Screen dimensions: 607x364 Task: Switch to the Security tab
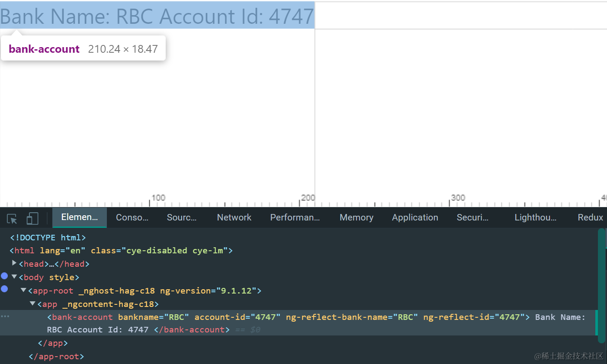pyautogui.click(x=472, y=217)
